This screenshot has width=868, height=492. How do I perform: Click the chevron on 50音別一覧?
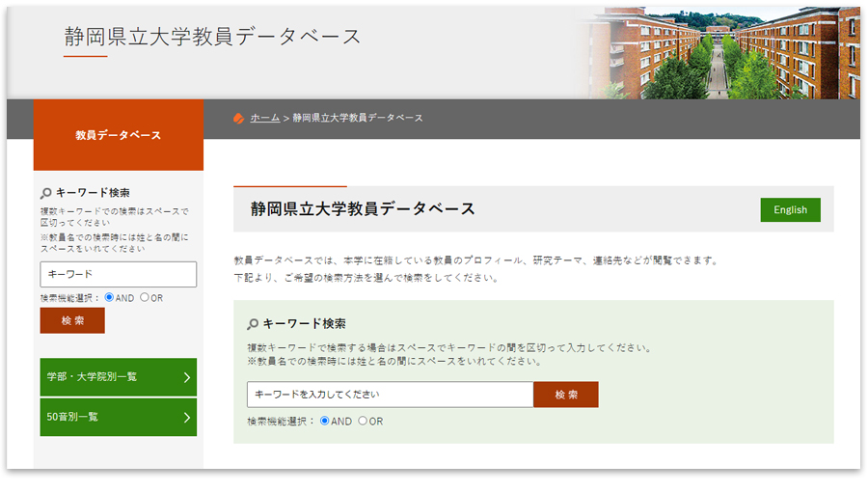point(186,418)
